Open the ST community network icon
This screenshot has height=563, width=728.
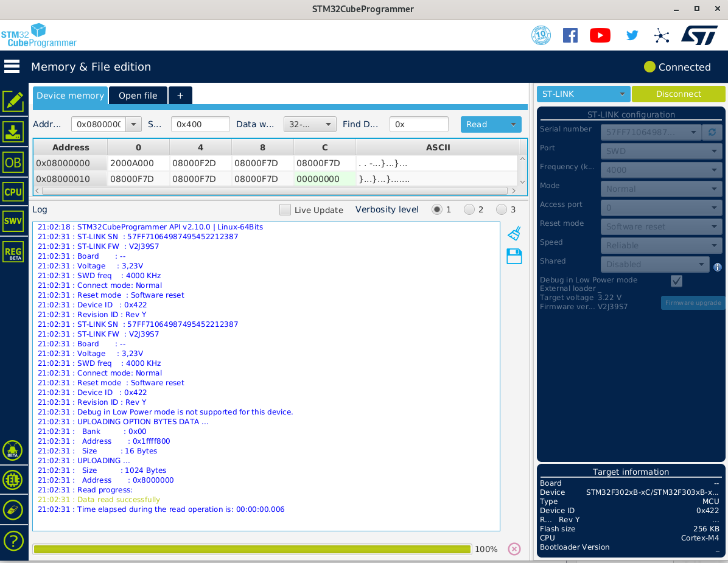coord(662,36)
